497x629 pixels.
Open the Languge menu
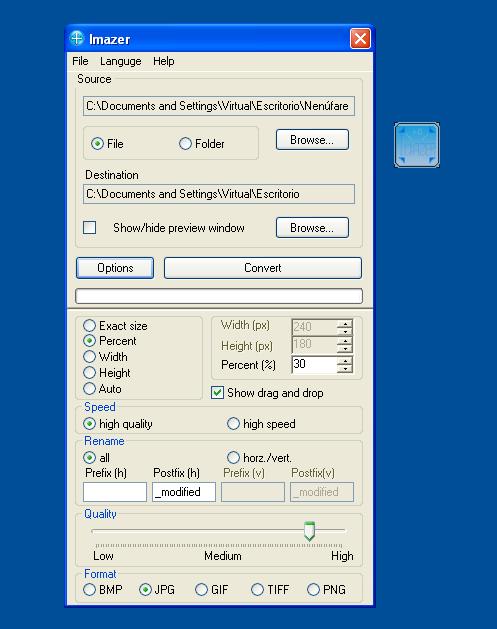[x=121, y=61]
